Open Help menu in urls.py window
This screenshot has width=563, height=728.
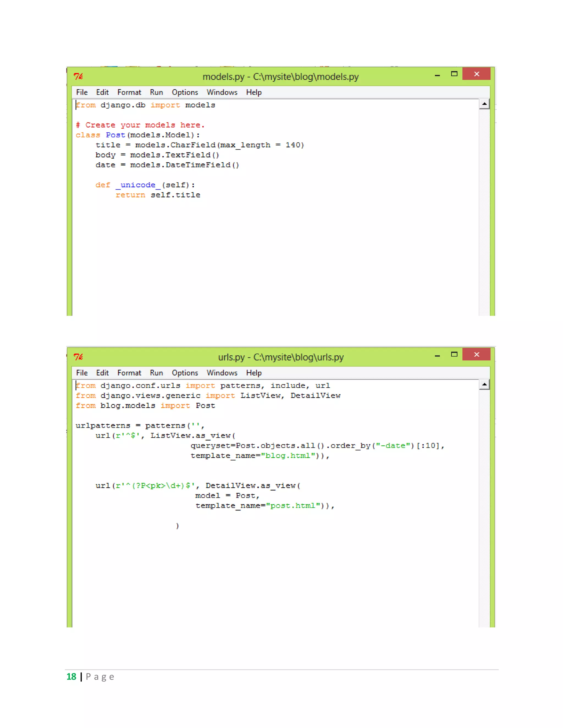pos(254,373)
